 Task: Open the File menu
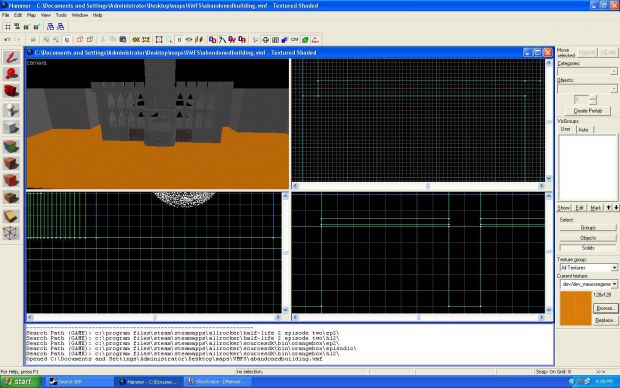click(6, 15)
